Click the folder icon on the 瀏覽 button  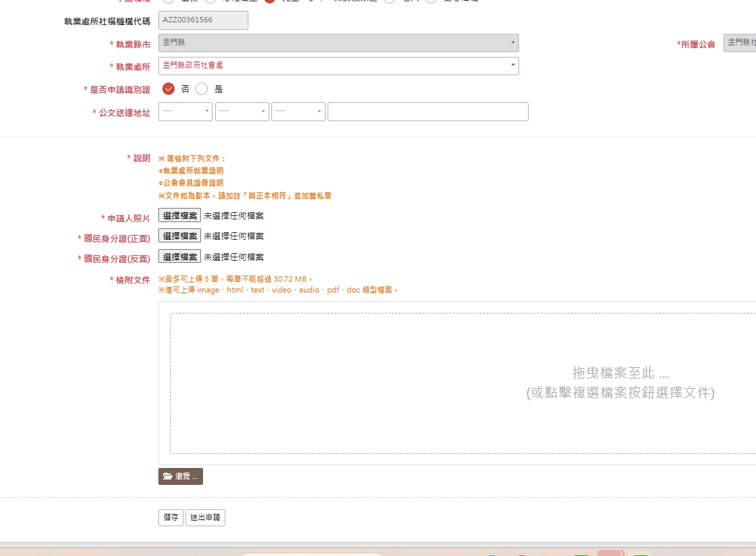[168, 477]
